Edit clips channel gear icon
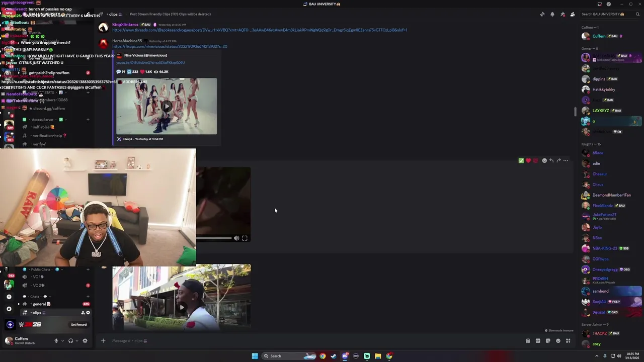This screenshot has width=644, height=362. point(88,313)
